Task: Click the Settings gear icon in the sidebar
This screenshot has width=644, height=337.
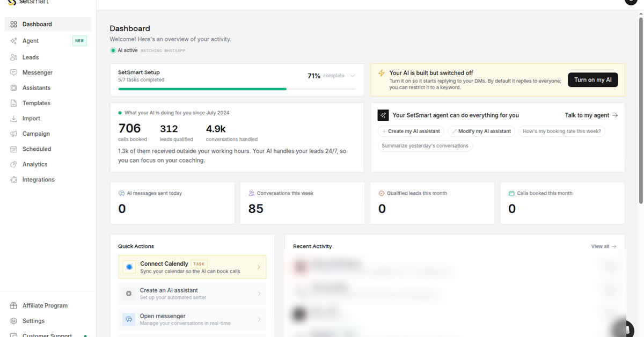Action: click(x=13, y=321)
